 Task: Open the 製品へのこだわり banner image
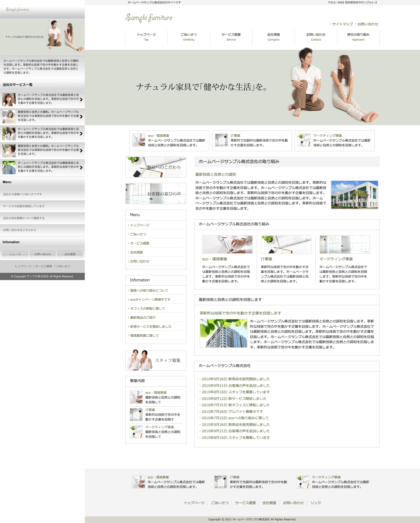click(156, 167)
